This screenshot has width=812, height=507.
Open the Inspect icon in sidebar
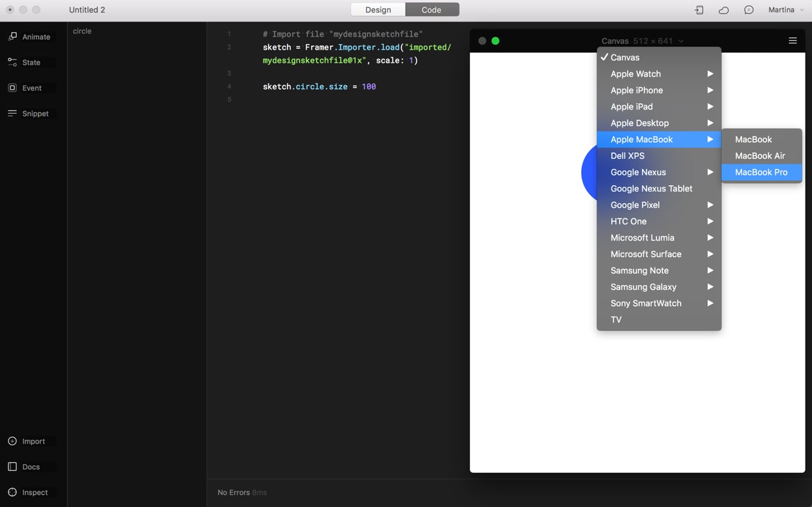pos(12,492)
